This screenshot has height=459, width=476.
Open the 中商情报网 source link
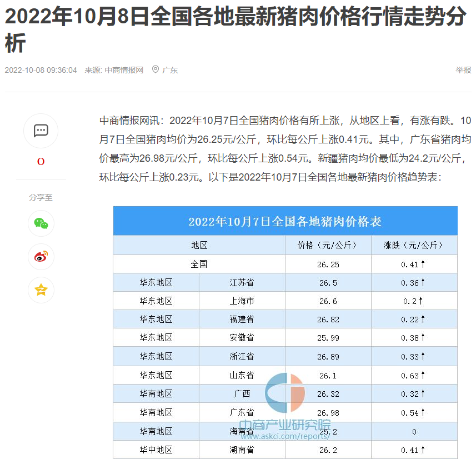(124, 70)
